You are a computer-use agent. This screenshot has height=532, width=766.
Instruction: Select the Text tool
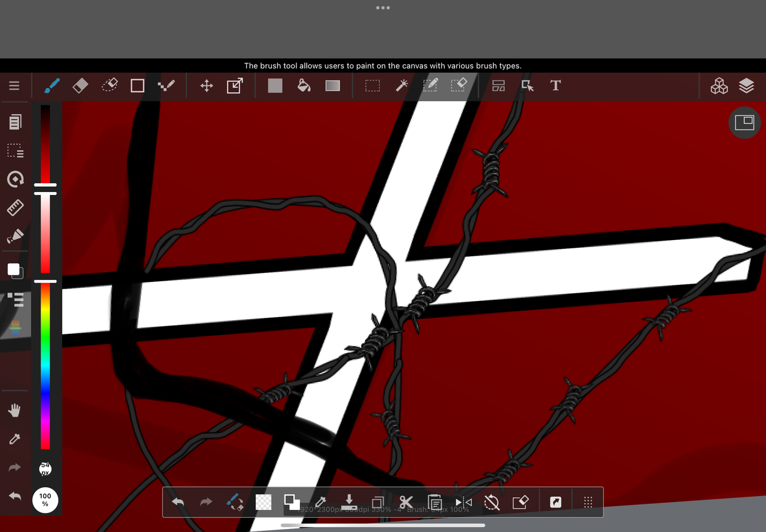[x=555, y=86]
